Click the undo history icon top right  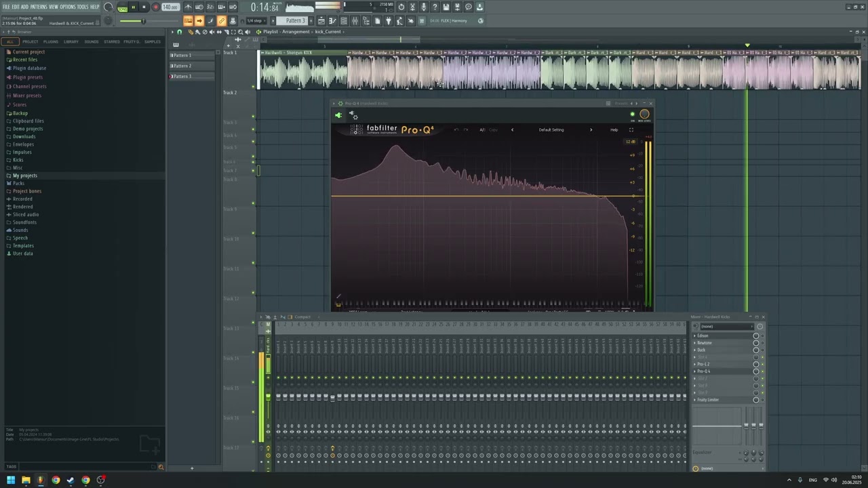(x=401, y=7)
